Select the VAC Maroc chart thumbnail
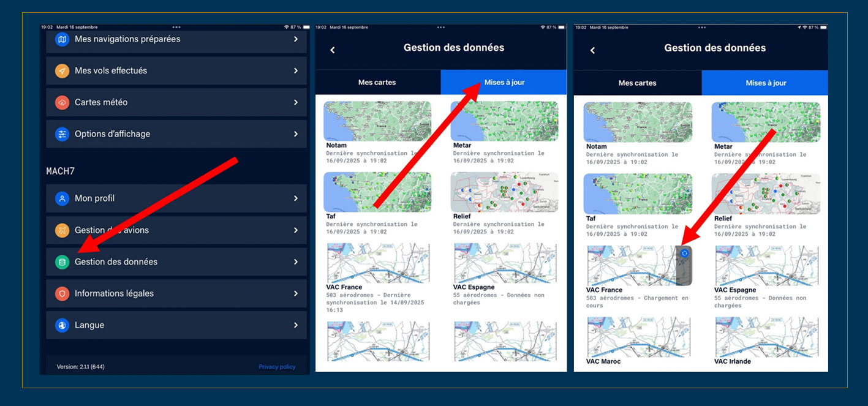 click(x=638, y=337)
